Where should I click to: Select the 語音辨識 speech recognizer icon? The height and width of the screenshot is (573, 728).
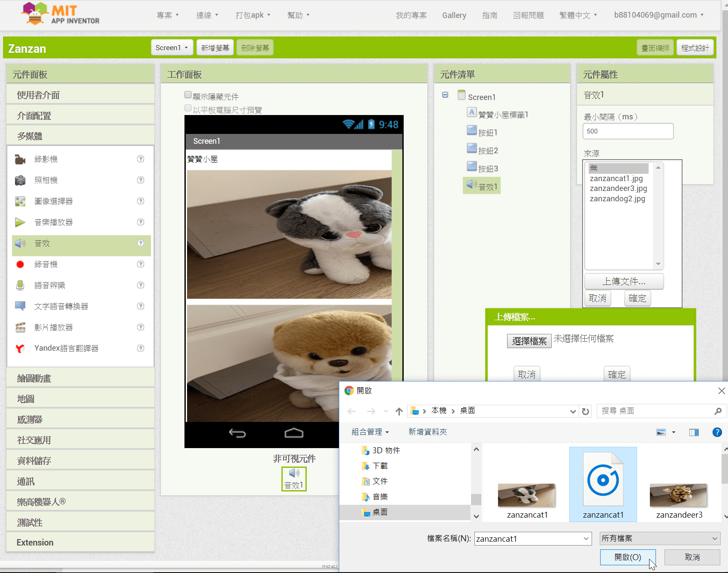[x=20, y=285]
